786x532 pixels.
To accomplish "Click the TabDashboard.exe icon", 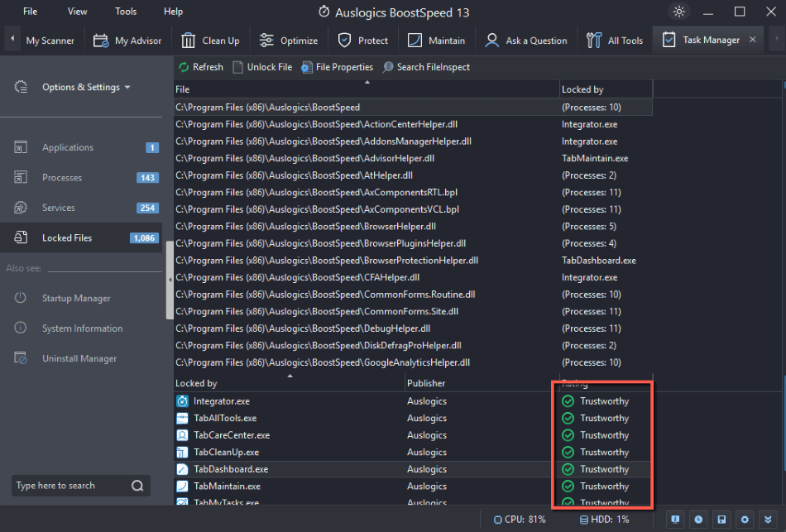I will [x=183, y=469].
